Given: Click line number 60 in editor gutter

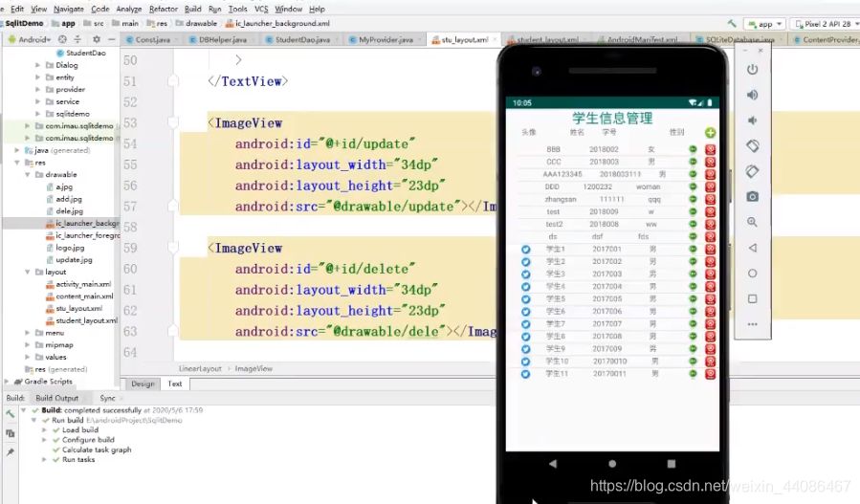Looking at the screenshot, I should click(x=130, y=269).
